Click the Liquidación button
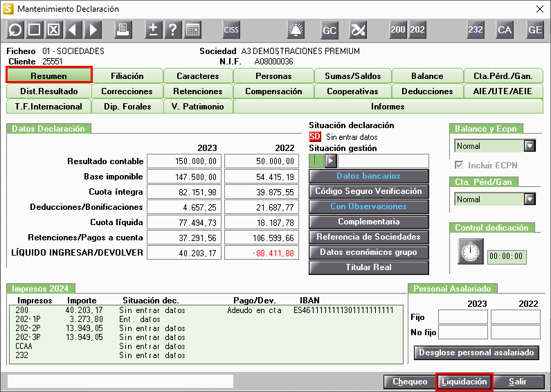The width and height of the screenshot is (551, 392). [464, 382]
